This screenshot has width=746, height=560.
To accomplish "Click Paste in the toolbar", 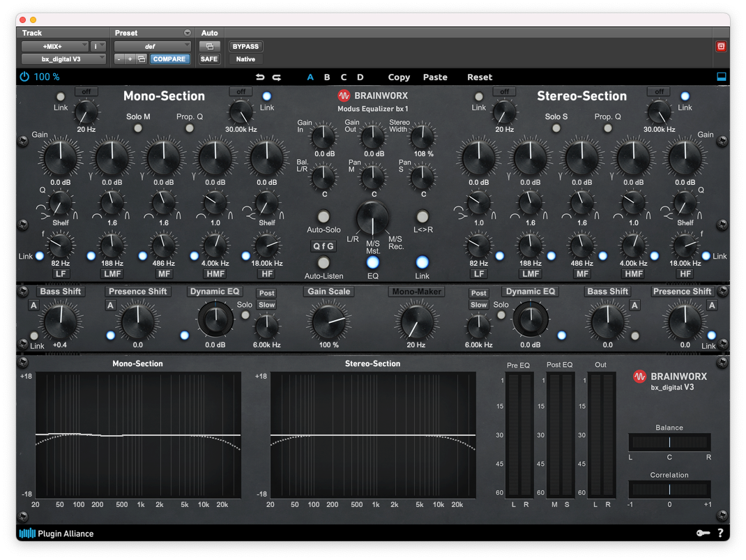I will tap(435, 77).
